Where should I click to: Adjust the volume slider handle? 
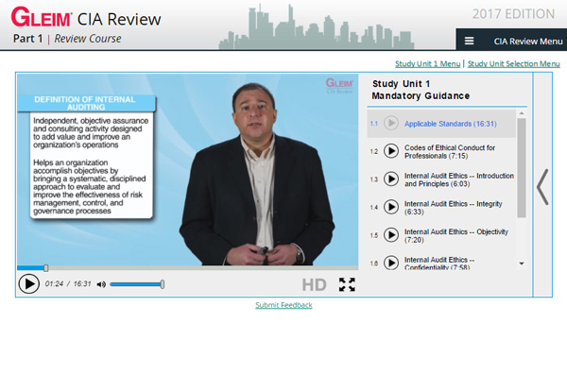click(x=163, y=284)
